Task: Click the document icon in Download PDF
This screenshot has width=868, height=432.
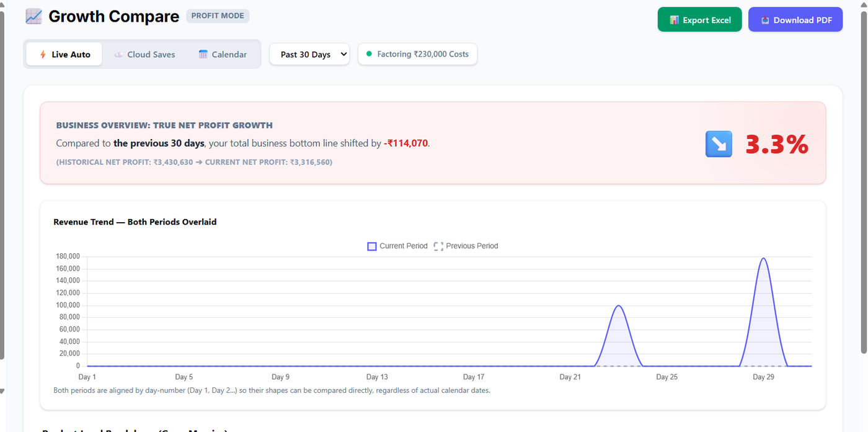Action: point(765,20)
